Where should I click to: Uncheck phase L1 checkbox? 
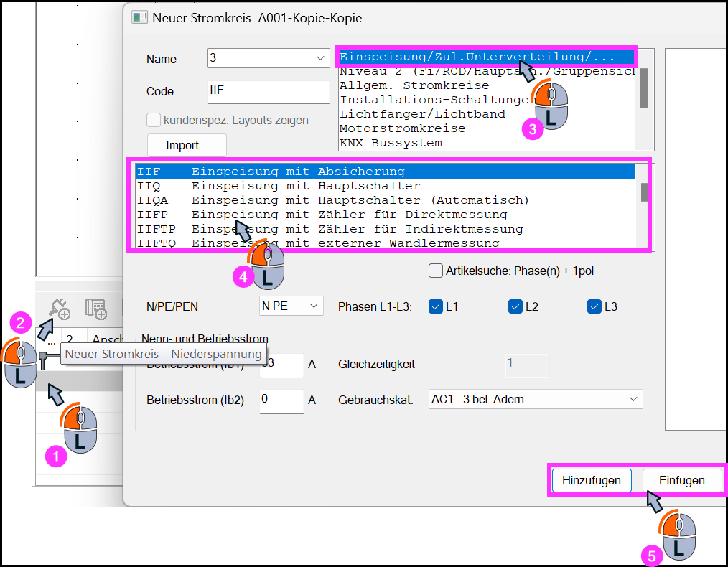[436, 306]
